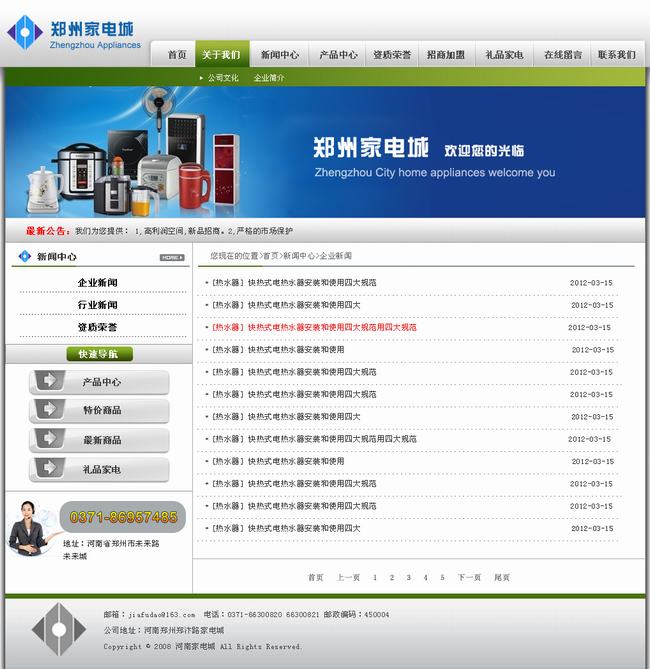Viewport: 650px width, 669px height.
Task: Click the arrow icon on 最新商品 button
Action: point(49,439)
